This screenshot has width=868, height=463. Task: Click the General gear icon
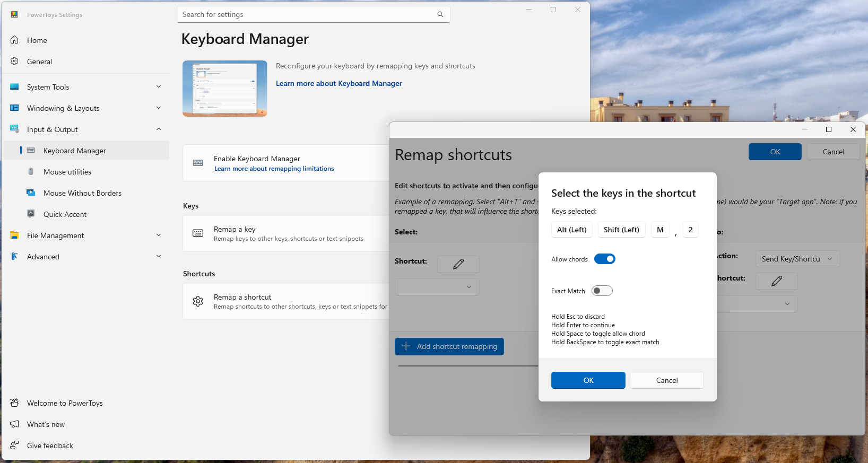point(14,62)
